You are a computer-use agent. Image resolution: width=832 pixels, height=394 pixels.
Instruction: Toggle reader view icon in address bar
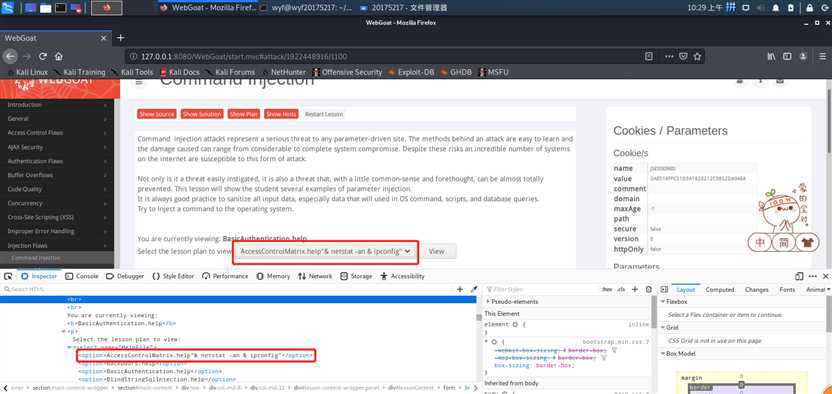point(648,56)
